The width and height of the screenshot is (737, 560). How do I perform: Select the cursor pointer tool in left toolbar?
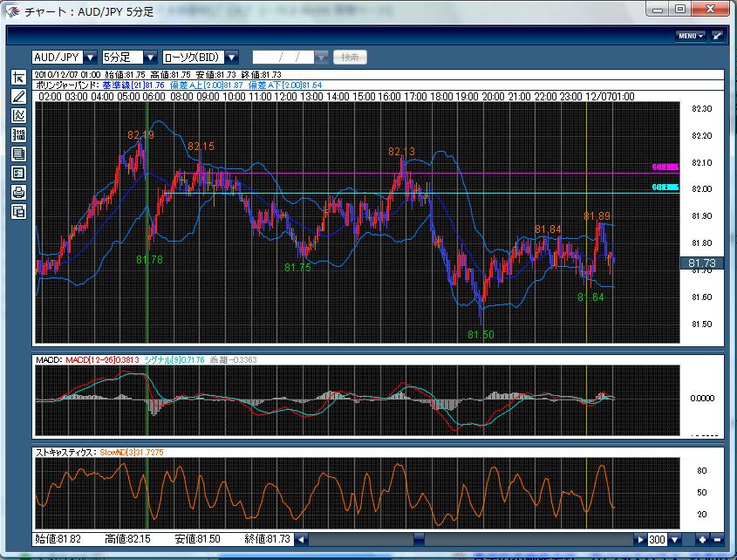click(x=19, y=78)
